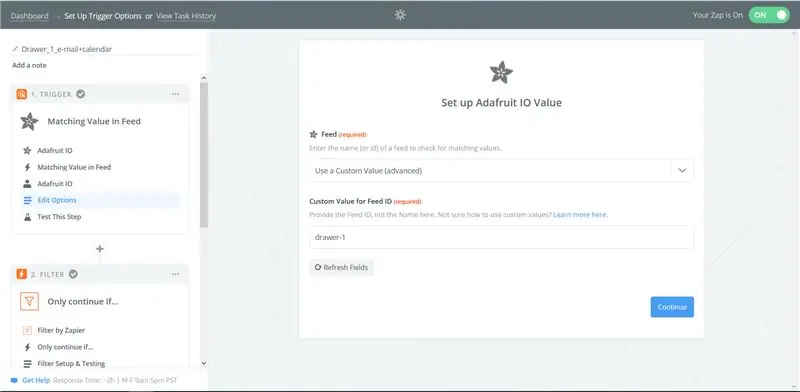The height and width of the screenshot is (392, 800).
Task: Click the Refresh Fields button
Action: point(341,267)
